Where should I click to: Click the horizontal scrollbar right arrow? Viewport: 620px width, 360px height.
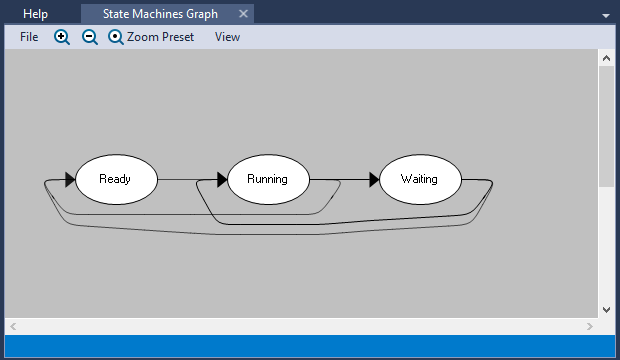click(590, 326)
